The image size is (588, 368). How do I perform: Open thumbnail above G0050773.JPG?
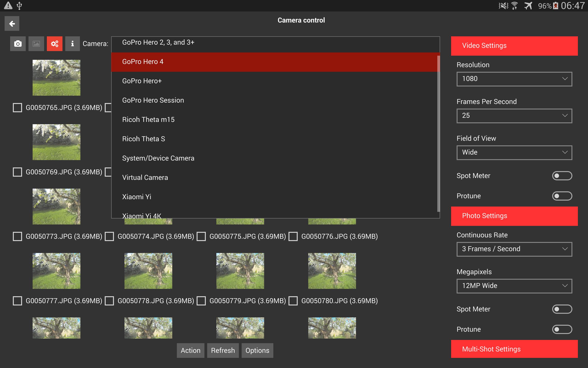click(x=56, y=206)
